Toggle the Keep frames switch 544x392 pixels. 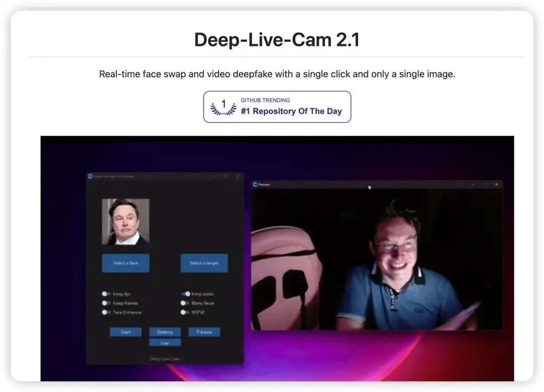click(106, 303)
